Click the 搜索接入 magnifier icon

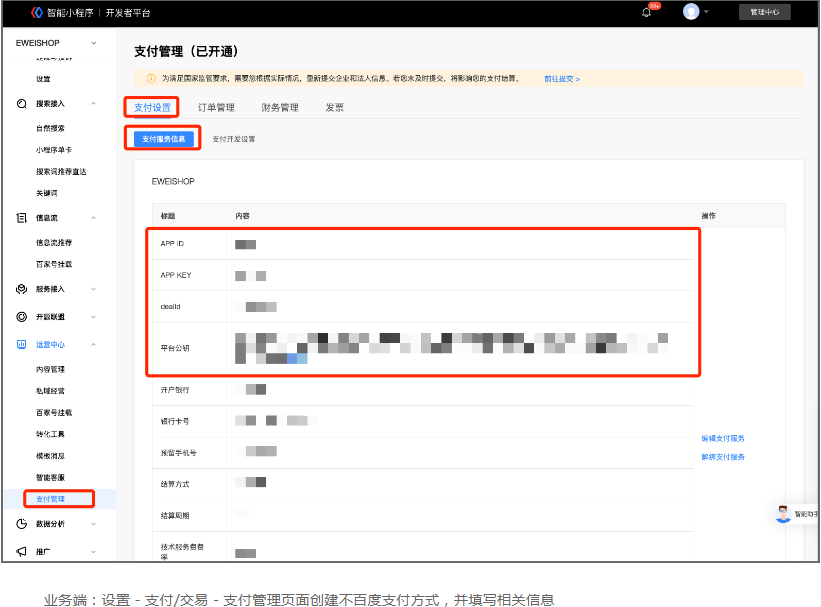(x=22, y=103)
